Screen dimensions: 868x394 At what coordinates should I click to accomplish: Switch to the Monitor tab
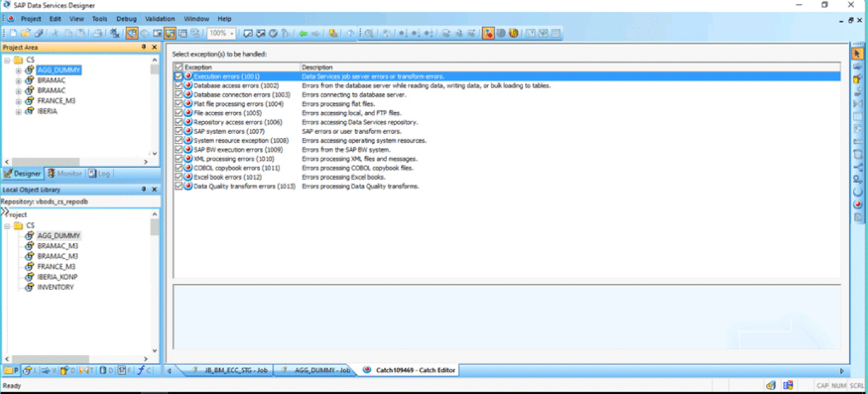(x=65, y=174)
